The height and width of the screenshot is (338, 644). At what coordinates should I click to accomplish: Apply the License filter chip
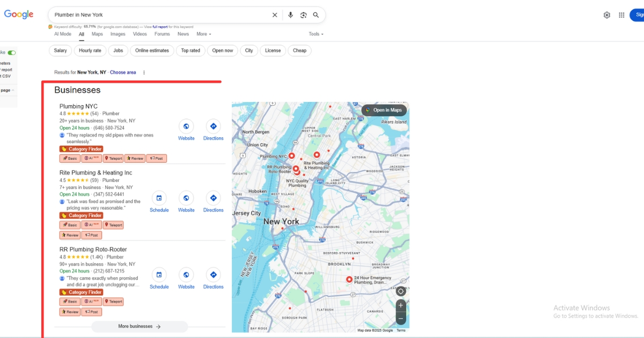click(273, 50)
